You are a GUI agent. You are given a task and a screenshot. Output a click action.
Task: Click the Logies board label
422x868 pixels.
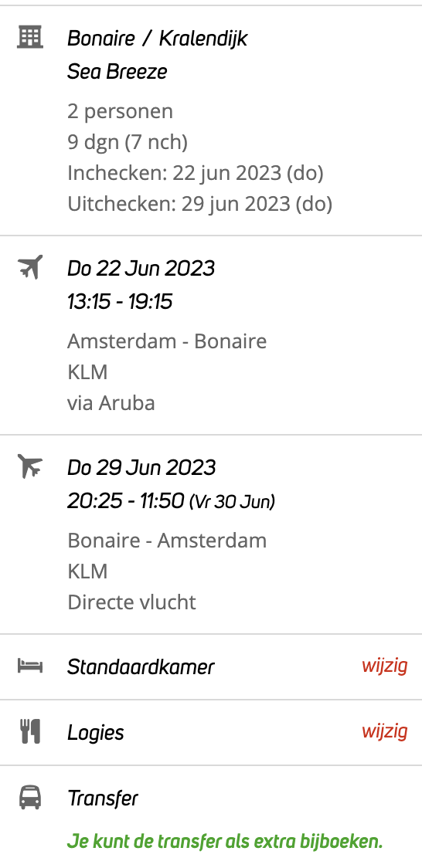click(96, 733)
